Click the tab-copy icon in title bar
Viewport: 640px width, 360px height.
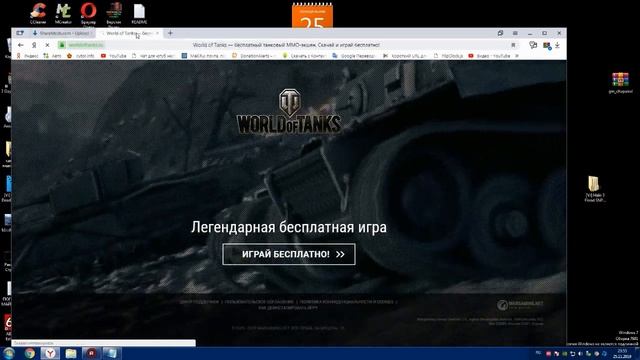(x=500, y=33)
